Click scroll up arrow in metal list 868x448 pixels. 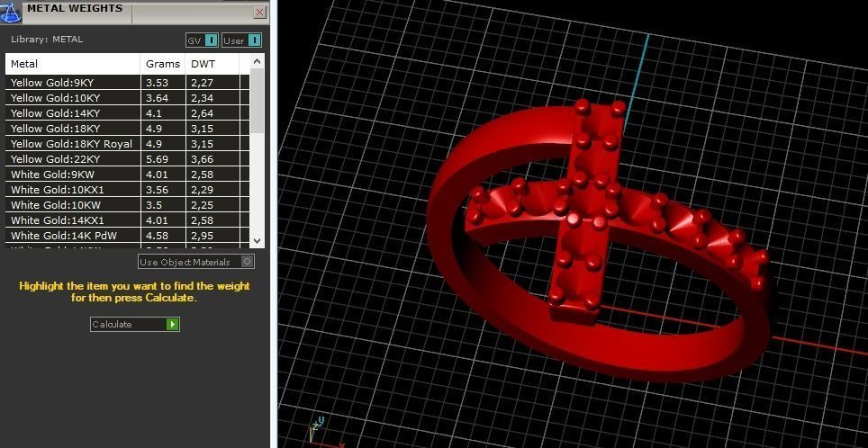(257, 61)
